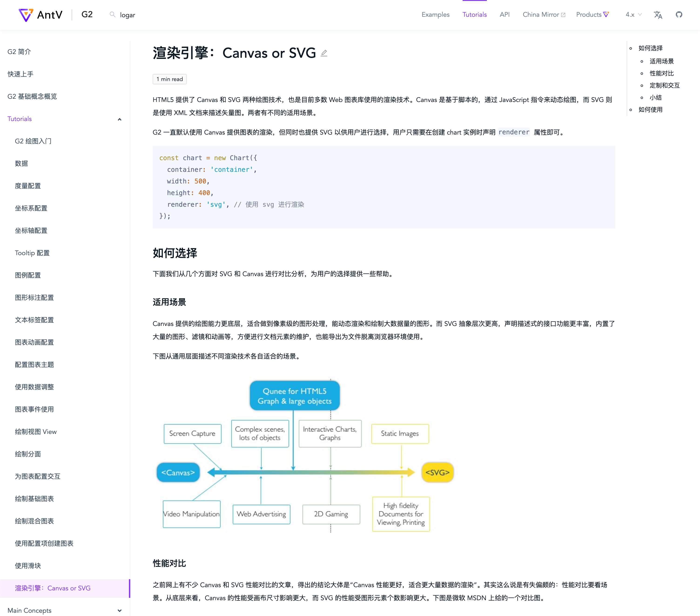The height and width of the screenshot is (616, 700).
Task: Click the edit pencil icon beside the title
Action: (324, 53)
